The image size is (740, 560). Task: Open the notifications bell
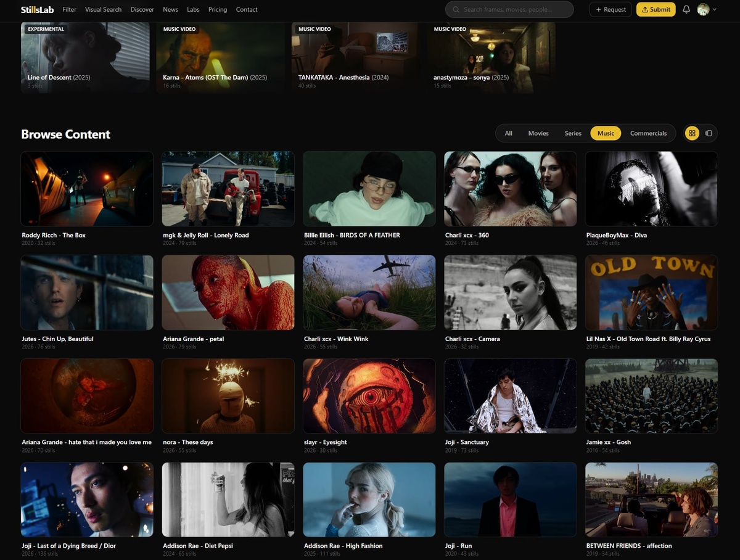[686, 9]
